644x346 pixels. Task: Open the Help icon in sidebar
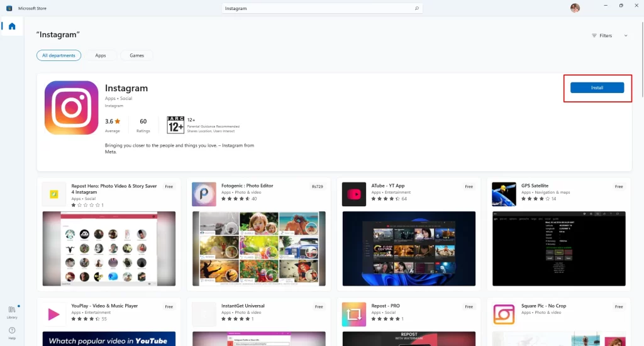(12, 332)
